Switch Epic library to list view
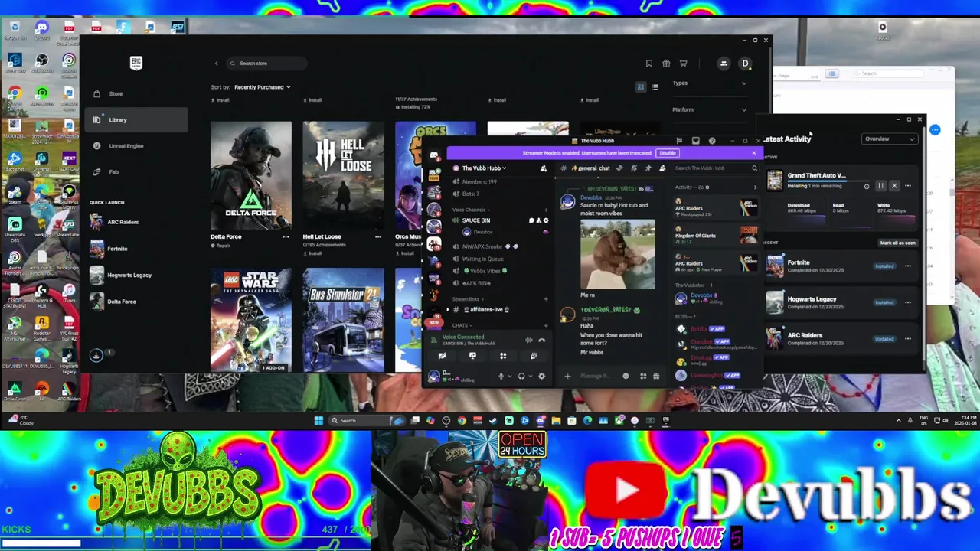Image resolution: width=980 pixels, height=551 pixels. [655, 87]
